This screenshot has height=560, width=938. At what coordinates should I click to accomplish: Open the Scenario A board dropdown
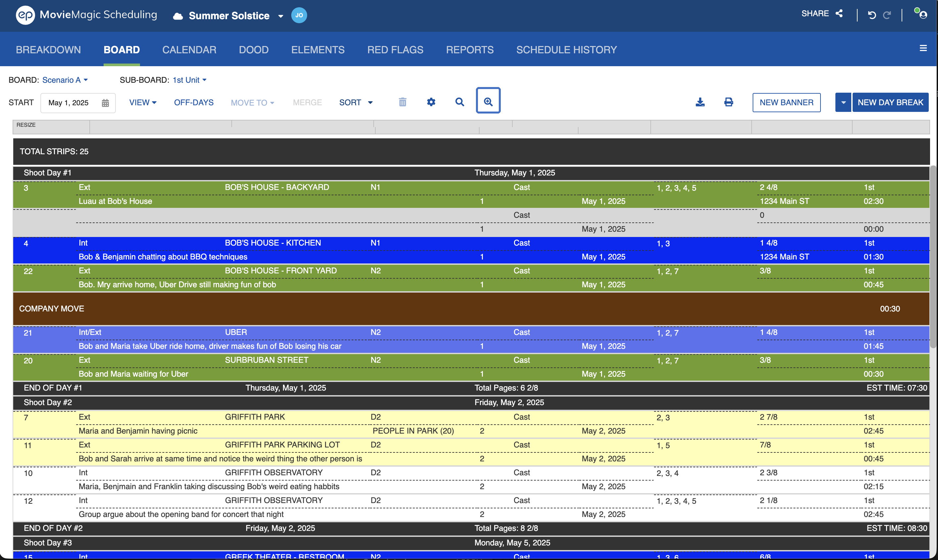(x=65, y=80)
